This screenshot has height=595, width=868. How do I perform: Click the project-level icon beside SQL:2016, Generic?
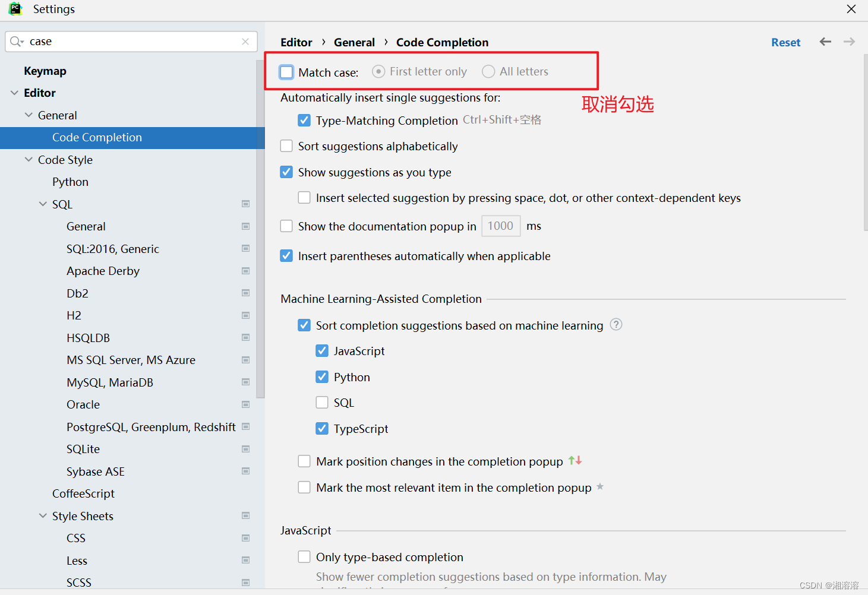pos(245,248)
